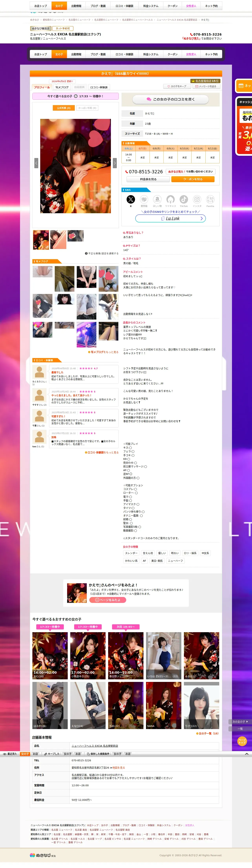Viewport: 252px width, 868px height.
Task: Click the calendar icon on the side ネット予約 widget
Action: [x=241, y=86]
